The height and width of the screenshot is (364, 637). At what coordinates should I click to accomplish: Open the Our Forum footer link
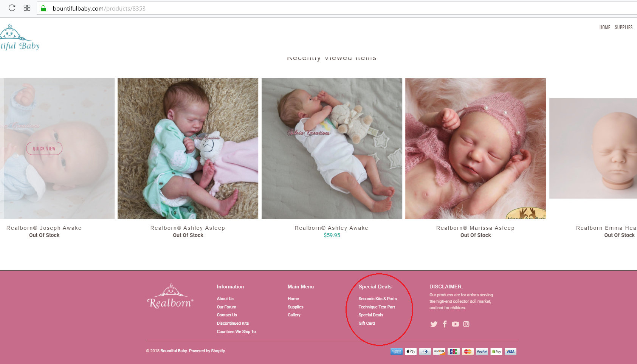226,307
